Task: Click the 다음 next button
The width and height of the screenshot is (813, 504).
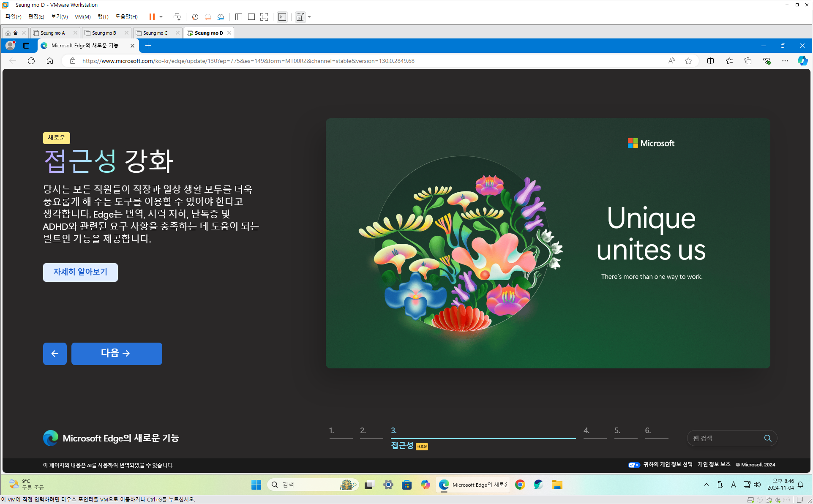Action: point(117,354)
